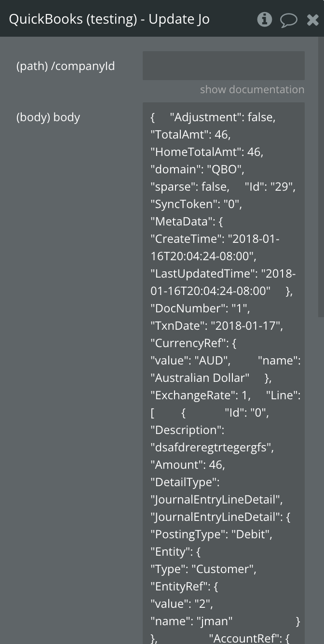Click the "SyncToken": "0" line in body

196,204
